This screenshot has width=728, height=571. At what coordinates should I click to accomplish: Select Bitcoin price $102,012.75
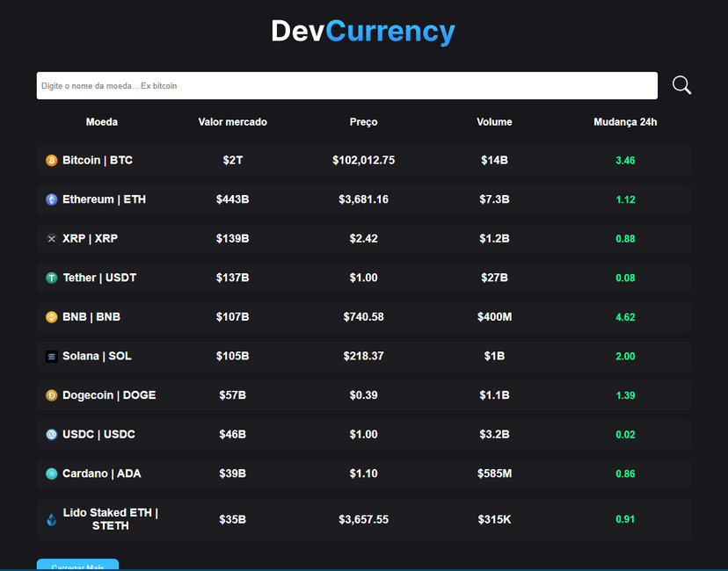(363, 160)
